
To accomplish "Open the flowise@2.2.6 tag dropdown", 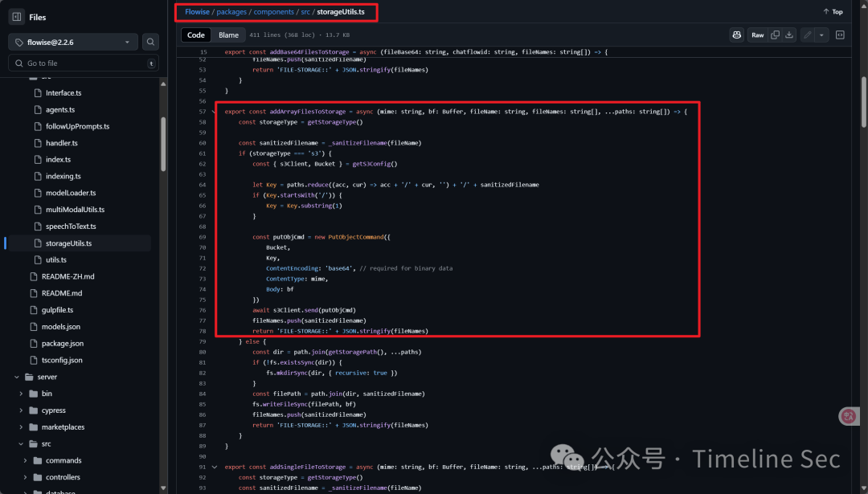I will (x=73, y=42).
